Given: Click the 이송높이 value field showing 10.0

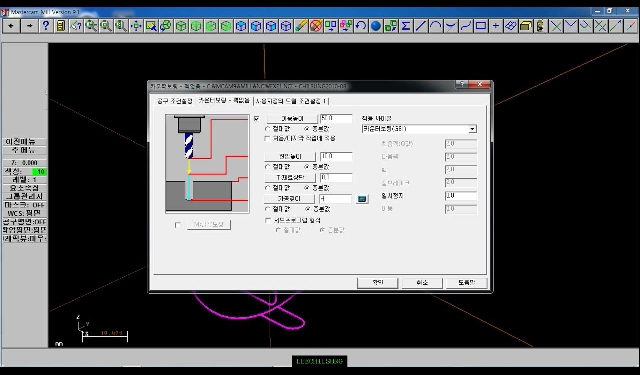Looking at the screenshot, I should [x=336, y=157].
